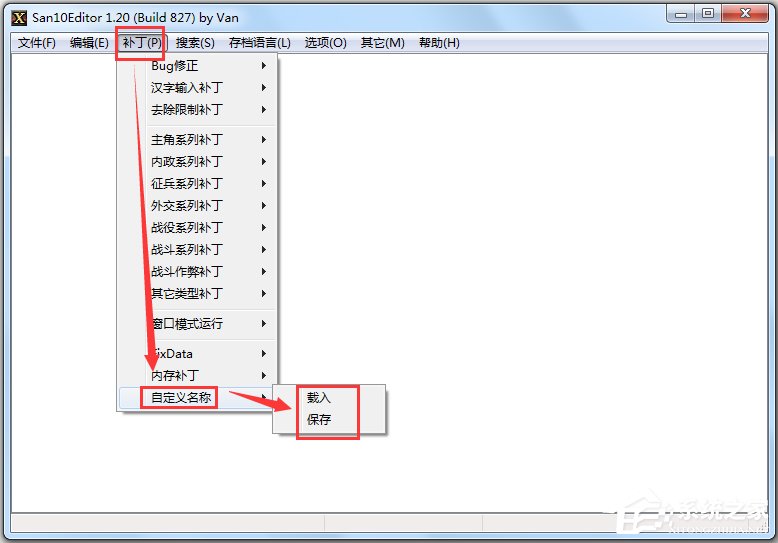Image resolution: width=778 pixels, height=543 pixels.
Task: Close the San10Editor window
Action: [x=745, y=13]
